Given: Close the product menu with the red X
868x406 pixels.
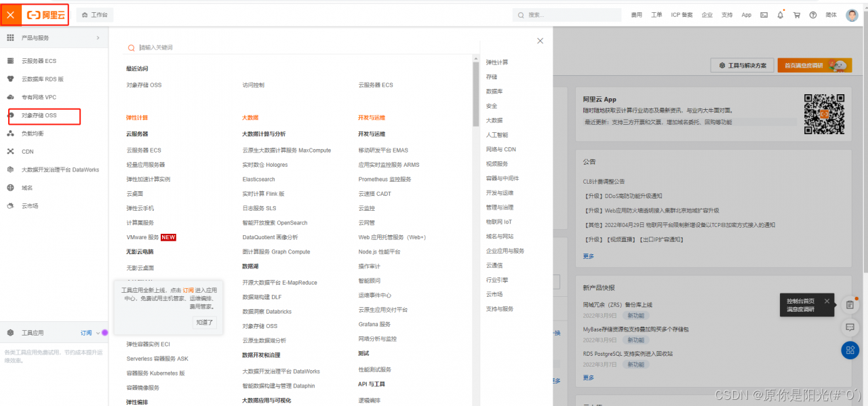Looking at the screenshot, I should [x=9, y=14].
